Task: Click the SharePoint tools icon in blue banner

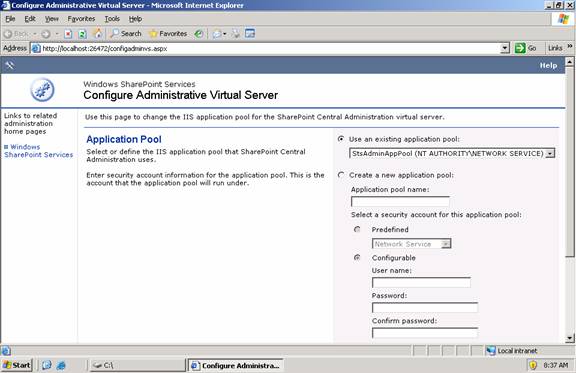Action: (10, 65)
